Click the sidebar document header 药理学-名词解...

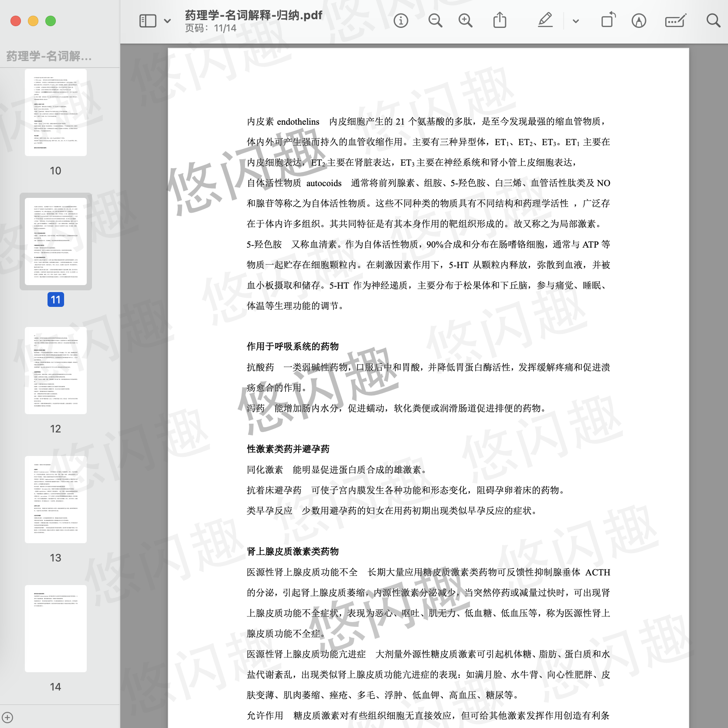49,56
